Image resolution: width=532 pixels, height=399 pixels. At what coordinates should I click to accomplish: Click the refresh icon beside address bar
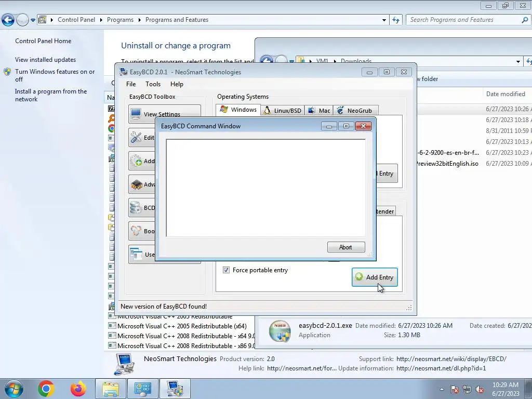pyautogui.click(x=395, y=20)
